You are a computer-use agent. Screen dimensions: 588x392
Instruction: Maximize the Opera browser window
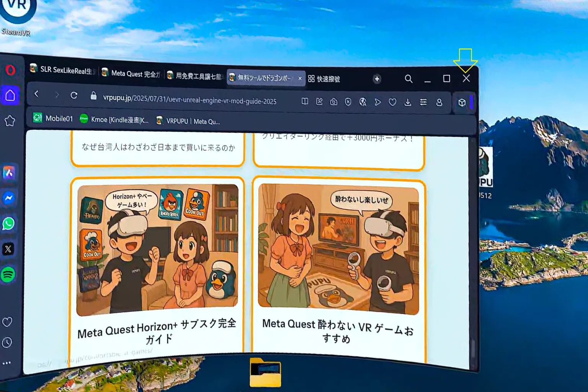[446, 78]
